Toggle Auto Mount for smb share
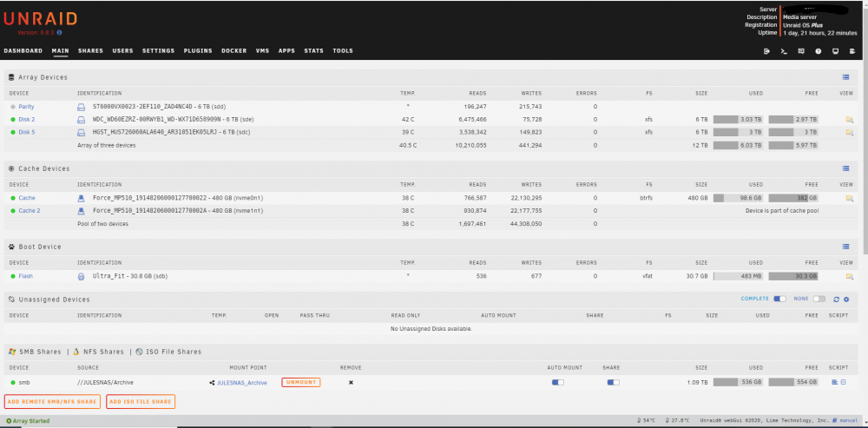Screen dimensions: 868x428 pos(558,382)
